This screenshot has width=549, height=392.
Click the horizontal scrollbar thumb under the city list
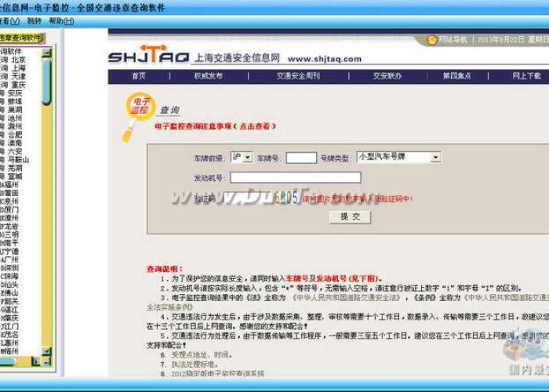pos(8,361)
